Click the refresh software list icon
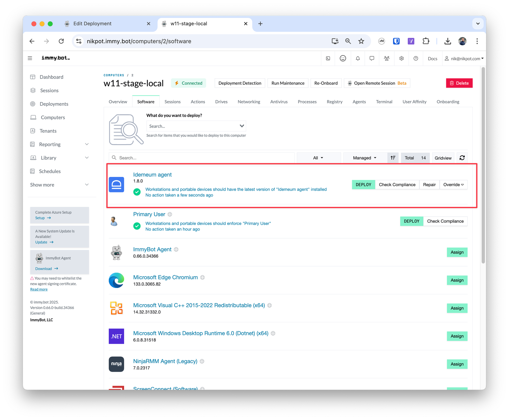 pos(462,158)
